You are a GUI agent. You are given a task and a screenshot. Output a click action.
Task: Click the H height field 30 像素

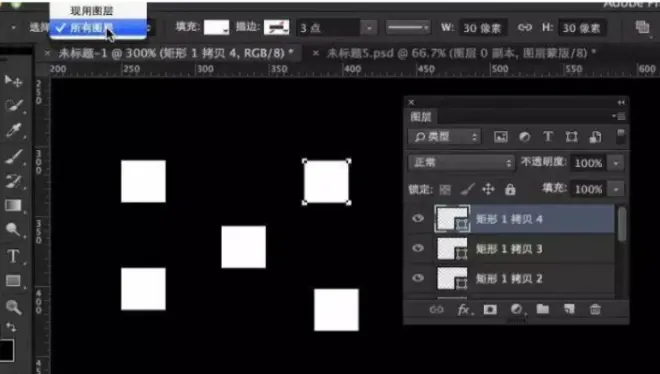(581, 28)
